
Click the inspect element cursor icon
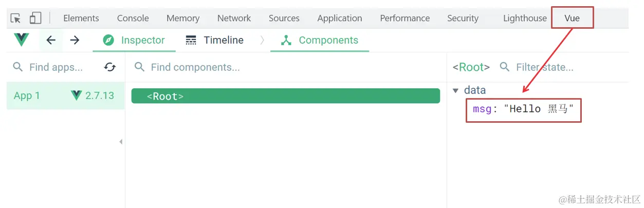(16, 18)
